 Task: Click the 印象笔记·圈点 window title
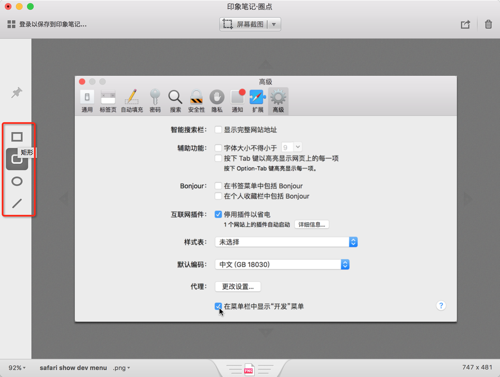click(250, 7)
